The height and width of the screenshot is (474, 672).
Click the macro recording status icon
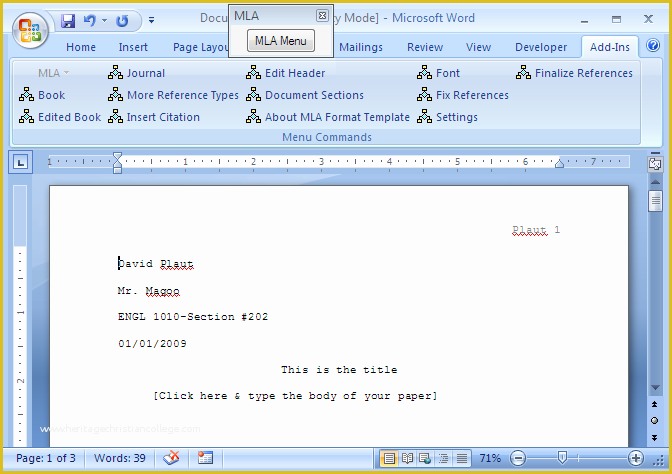click(x=205, y=458)
